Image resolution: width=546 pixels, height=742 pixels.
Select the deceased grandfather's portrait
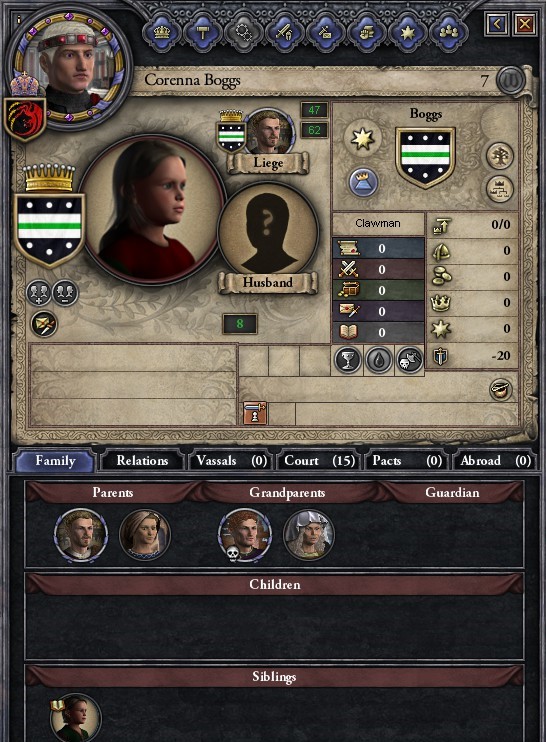(x=245, y=535)
